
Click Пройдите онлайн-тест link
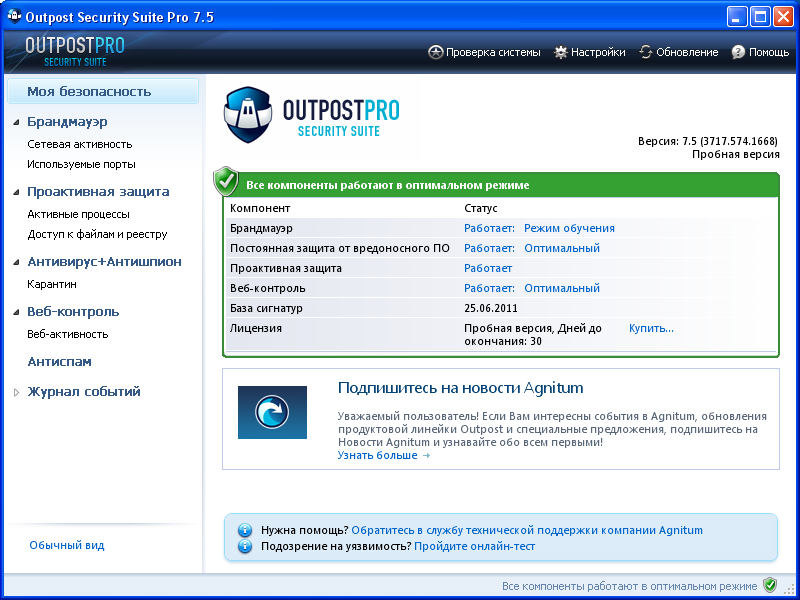coord(474,546)
